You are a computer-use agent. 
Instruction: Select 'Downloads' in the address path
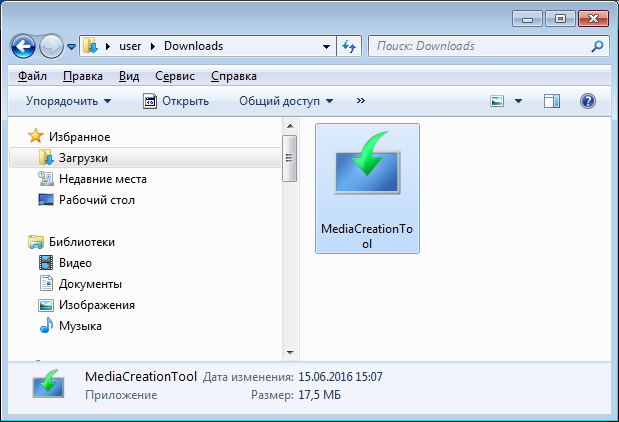pyautogui.click(x=193, y=46)
